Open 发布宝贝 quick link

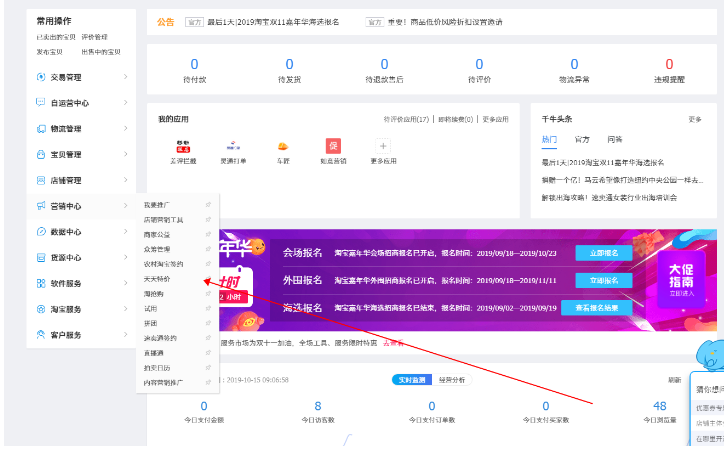pyautogui.click(x=50, y=52)
